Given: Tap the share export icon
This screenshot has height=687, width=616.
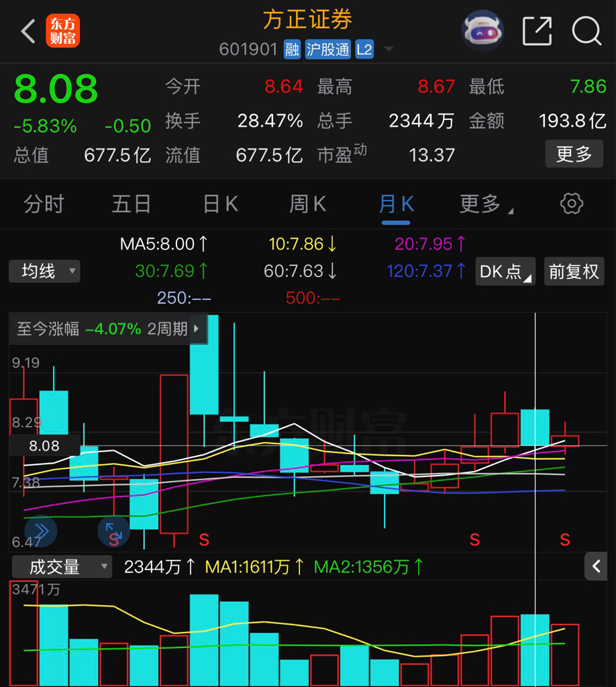Looking at the screenshot, I should coord(537,31).
